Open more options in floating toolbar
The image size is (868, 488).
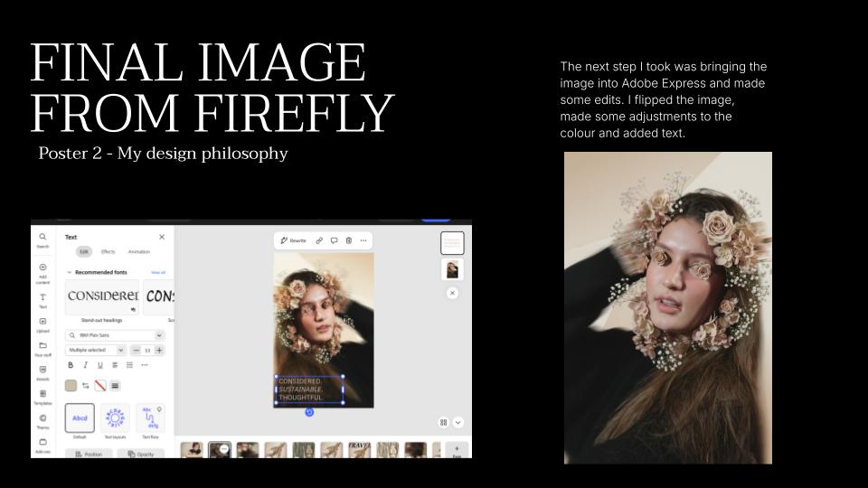click(363, 240)
